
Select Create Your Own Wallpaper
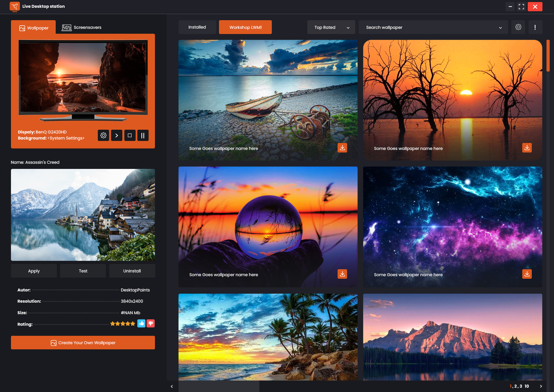point(83,342)
